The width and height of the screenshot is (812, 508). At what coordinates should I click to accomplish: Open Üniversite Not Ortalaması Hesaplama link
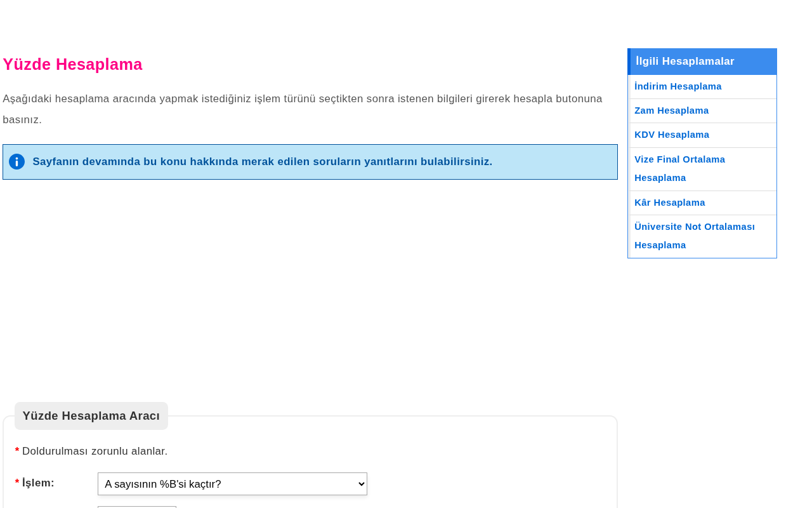[695, 236]
